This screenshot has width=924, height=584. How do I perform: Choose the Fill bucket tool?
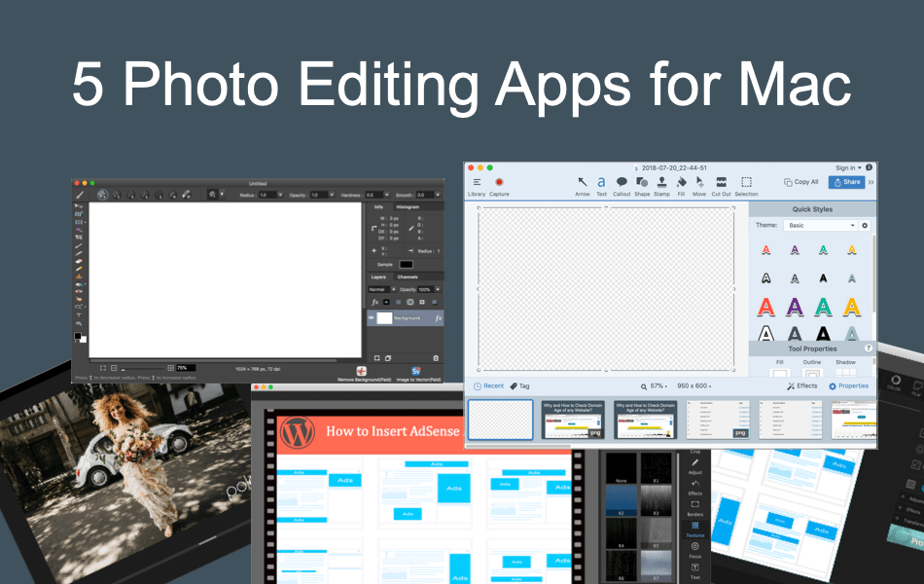[681, 187]
